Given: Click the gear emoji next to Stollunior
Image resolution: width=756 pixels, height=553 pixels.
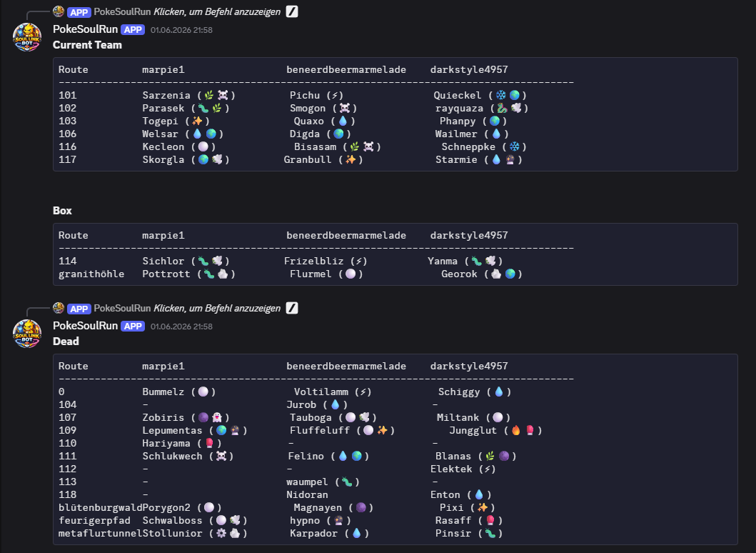Looking at the screenshot, I should (x=221, y=533).
